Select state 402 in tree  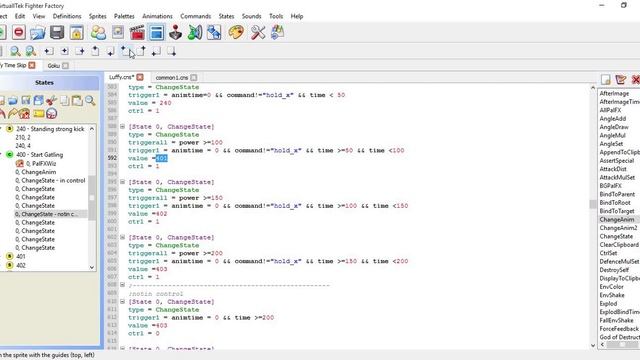point(20,265)
